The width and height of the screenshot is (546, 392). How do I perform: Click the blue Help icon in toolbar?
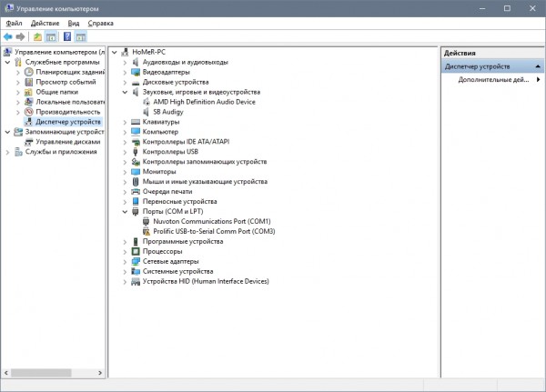coord(66,37)
